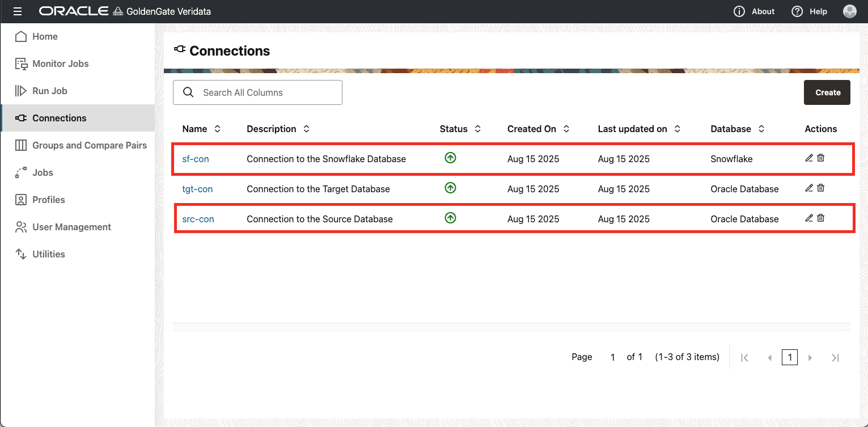The width and height of the screenshot is (868, 427).
Task: Click the Actions column header
Action: pyautogui.click(x=820, y=129)
